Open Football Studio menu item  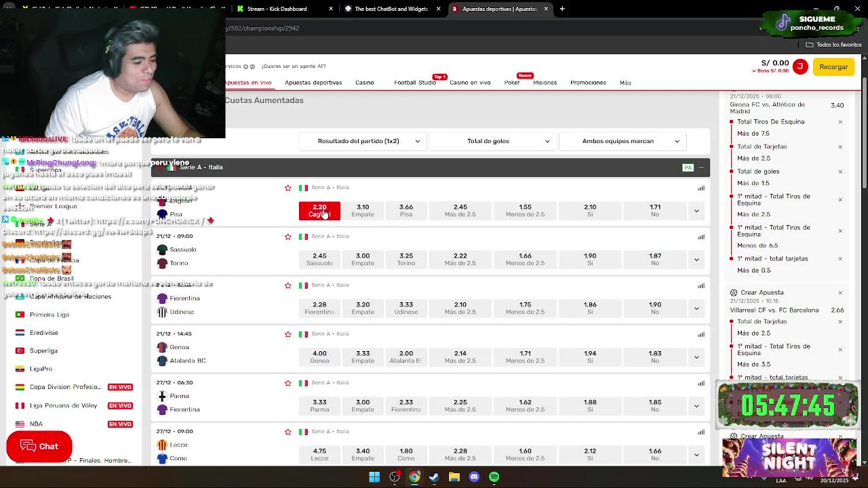click(x=415, y=83)
